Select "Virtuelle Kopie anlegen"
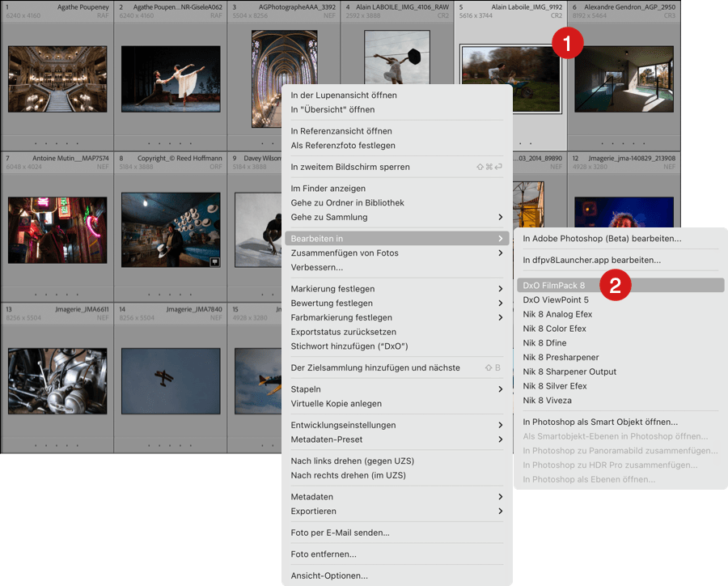 (336, 403)
